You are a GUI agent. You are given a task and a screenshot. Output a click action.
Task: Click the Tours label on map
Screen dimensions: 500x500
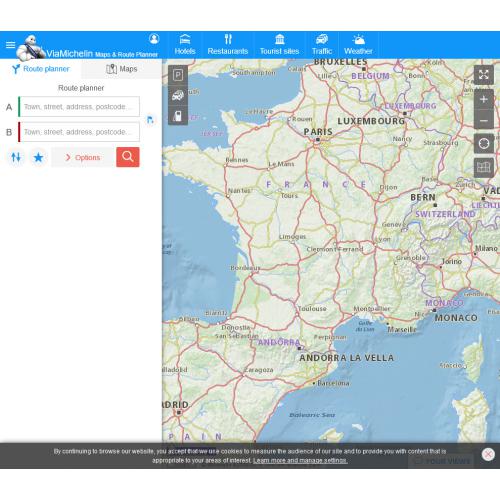click(x=289, y=196)
